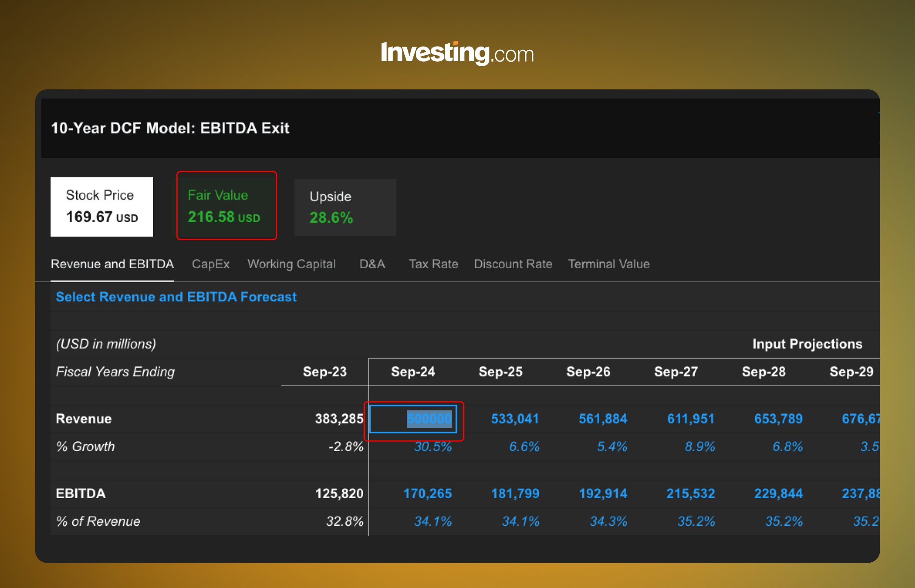The image size is (915, 588).
Task: Click the Sep-25 column header
Action: (500, 372)
